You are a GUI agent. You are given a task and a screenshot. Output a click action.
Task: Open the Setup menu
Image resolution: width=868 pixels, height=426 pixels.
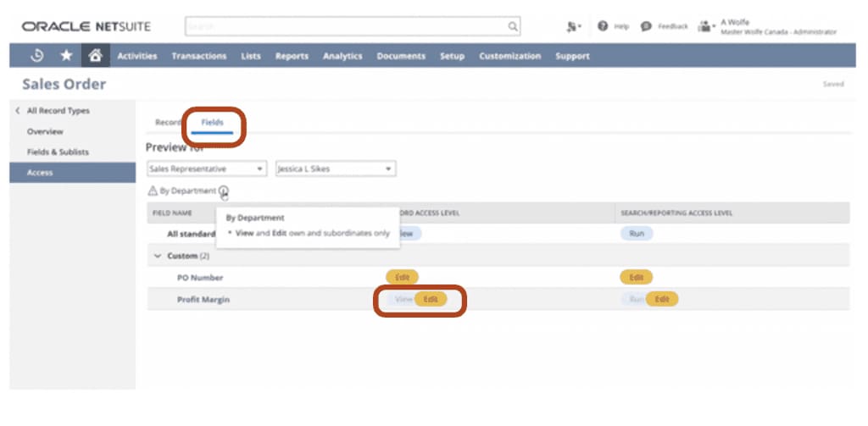[x=453, y=56]
